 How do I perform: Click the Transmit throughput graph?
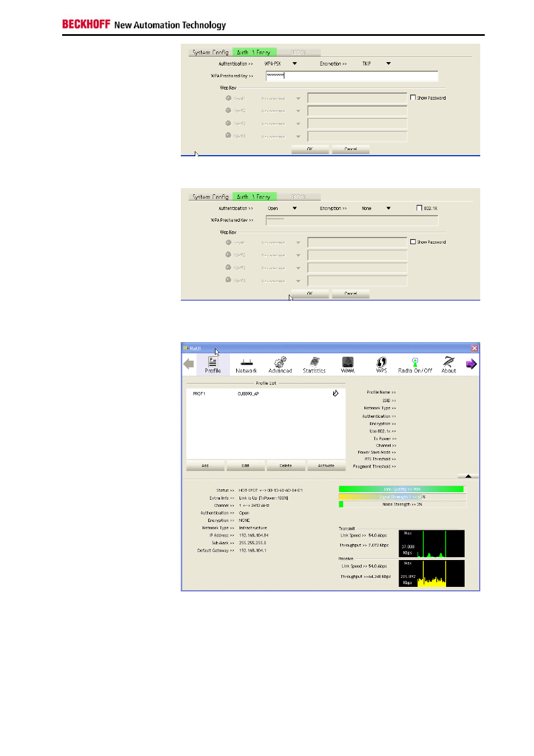click(x=432, y=543)
